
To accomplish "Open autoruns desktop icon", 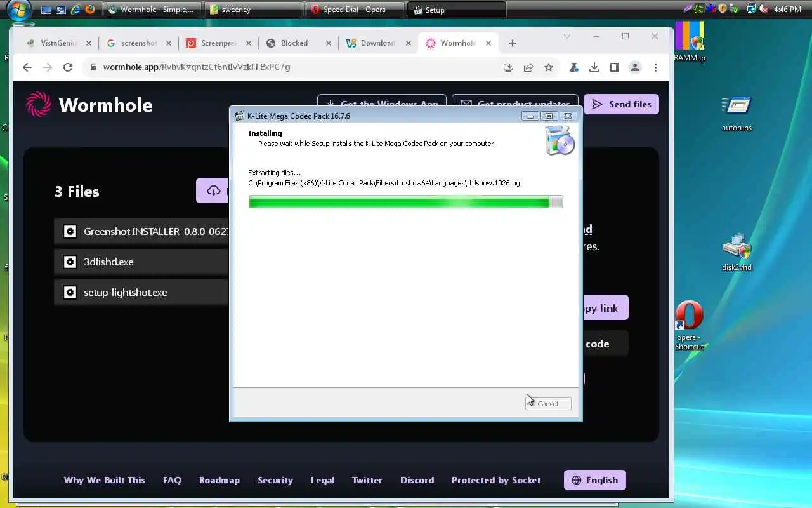I will click(737, 114).
